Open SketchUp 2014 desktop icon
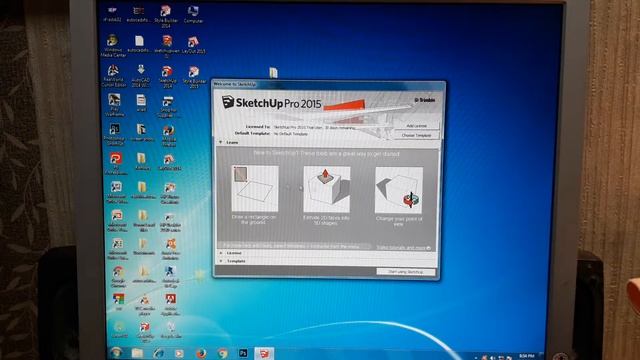 [x=167, y=77]
